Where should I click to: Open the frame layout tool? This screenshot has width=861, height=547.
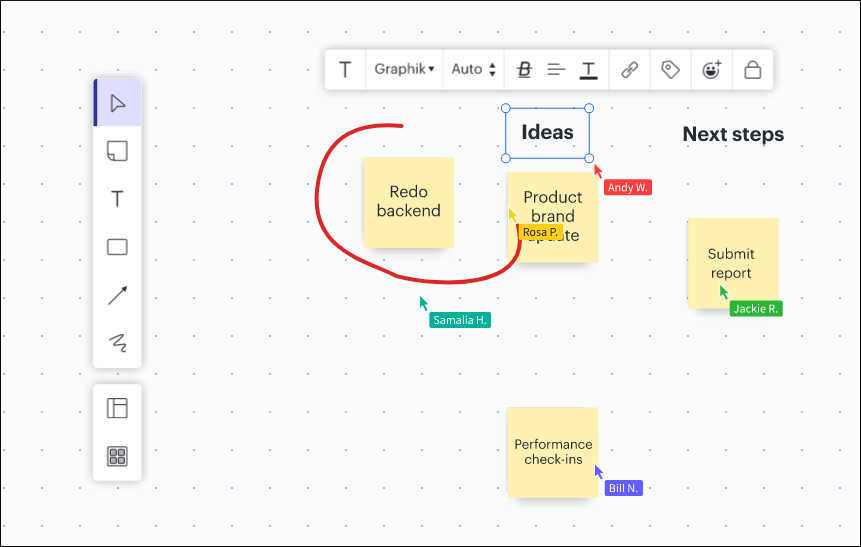click(x=118, y=408)
